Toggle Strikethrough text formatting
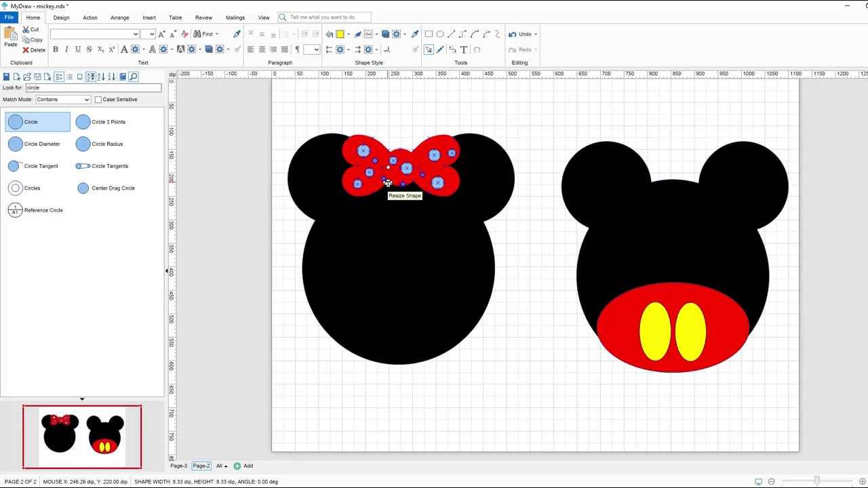 click(89, 49)
